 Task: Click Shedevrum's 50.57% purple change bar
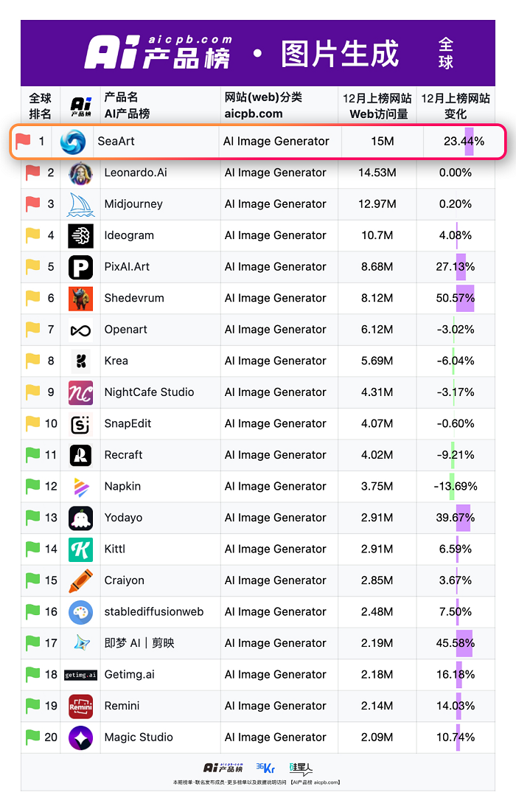[x=464, y=299]
